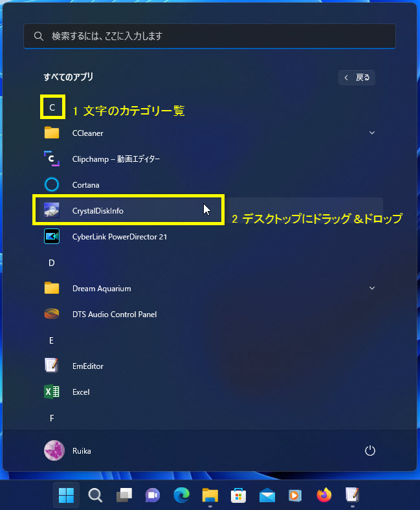Launch Cortana from the app list
The height and width of the screenshot is (510, 420).
click(85, 184)
